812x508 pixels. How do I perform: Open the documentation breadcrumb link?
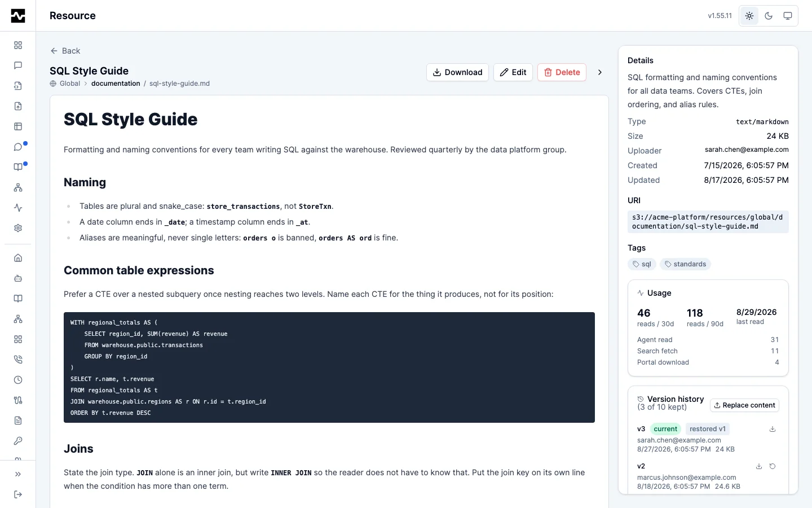(116, 84)
